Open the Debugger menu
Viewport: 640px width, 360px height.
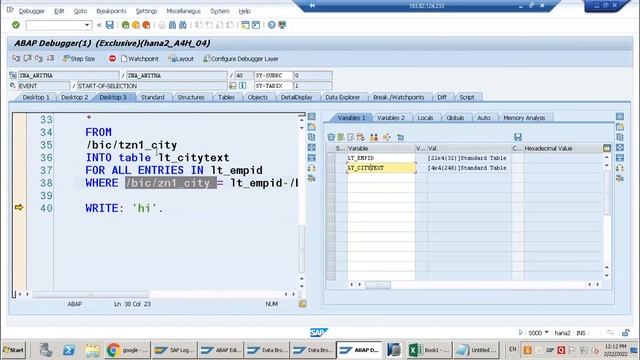point(31,11)
